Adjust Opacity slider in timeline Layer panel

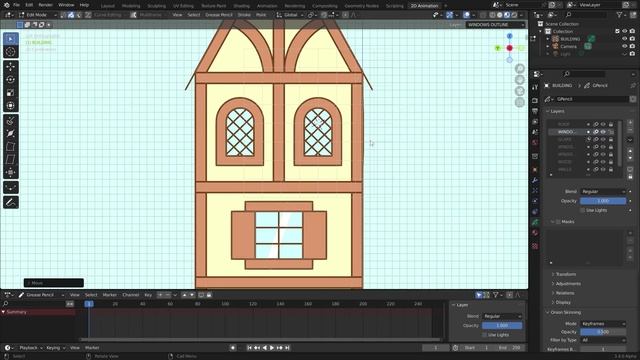(x=502, y=325)
